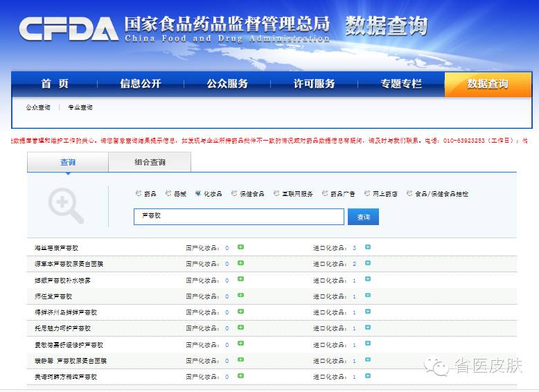Select the 互联网服务 radio button
Screen dimensions: 539x392
pyautogui.click(x=276, y=193)
